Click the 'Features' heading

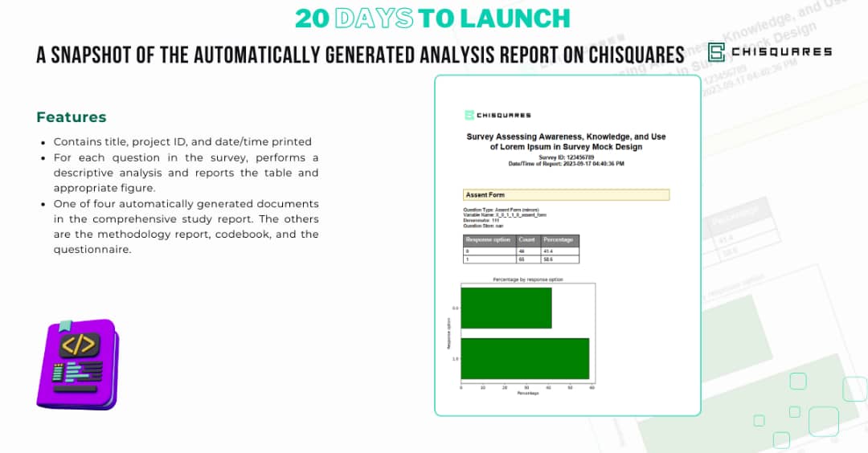tap(72, 117)
